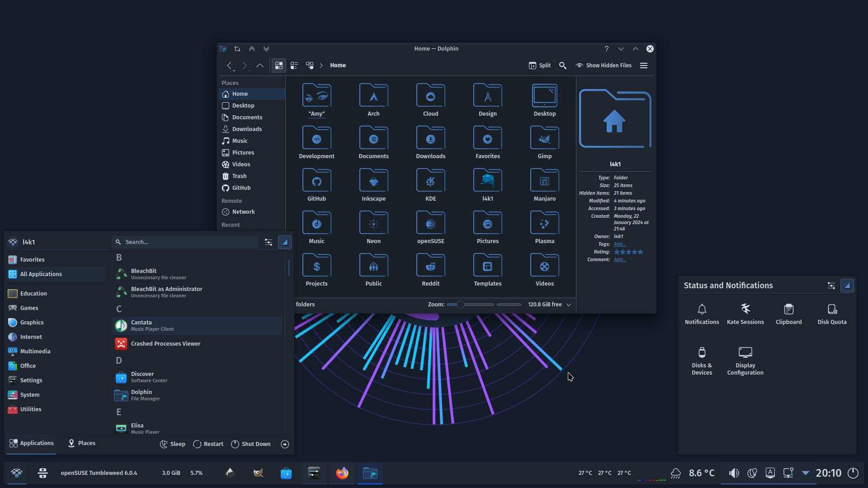Screen dimensions: 868x488
Task: Switch to Places tab in launcher
Action: [81, 443]
